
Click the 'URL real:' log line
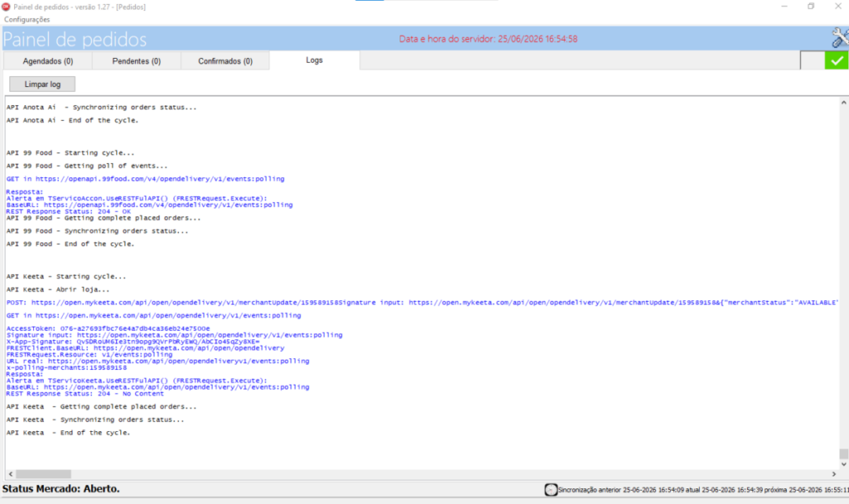coord(158,361)
